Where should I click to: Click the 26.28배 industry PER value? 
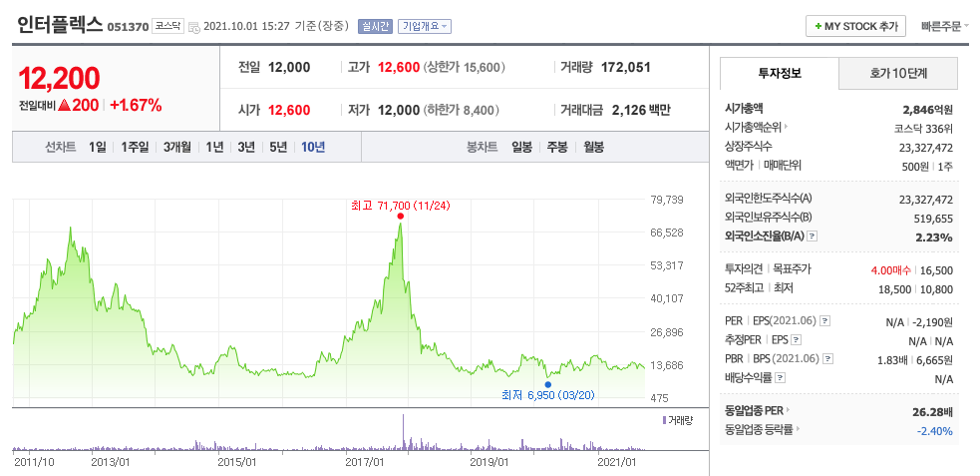932,411
